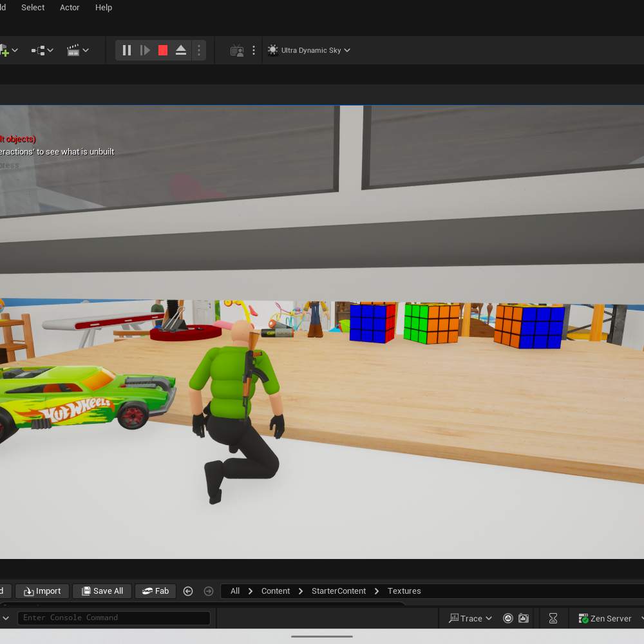Screen dimensions: 644x644
Task: Click the platforms TV icon
Action: (x=237, y=50)
